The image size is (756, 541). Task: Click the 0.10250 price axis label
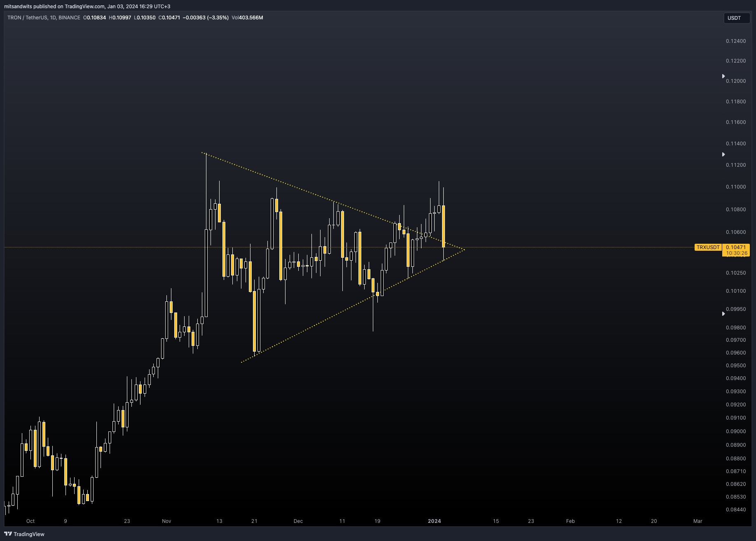tap(736, 273)
